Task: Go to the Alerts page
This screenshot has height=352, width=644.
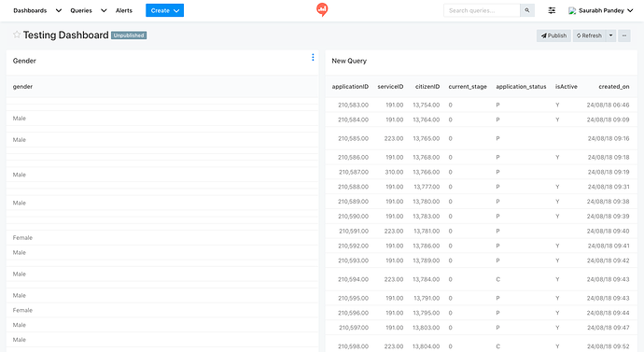Action: click(x=124, y=10)
